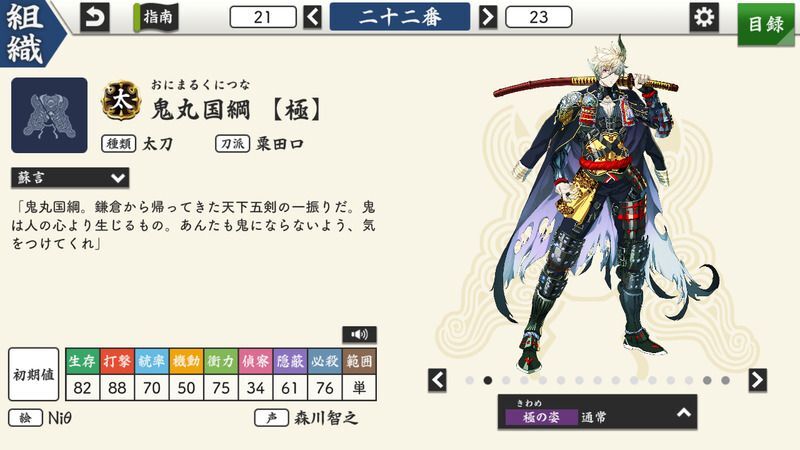Click the back return arrow icon

coord(95,17)
